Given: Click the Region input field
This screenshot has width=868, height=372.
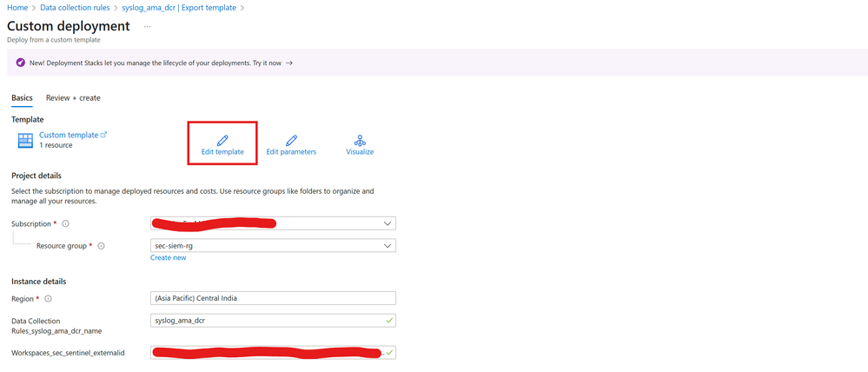Looking at the screenshot, I should (x=273, y=298).
